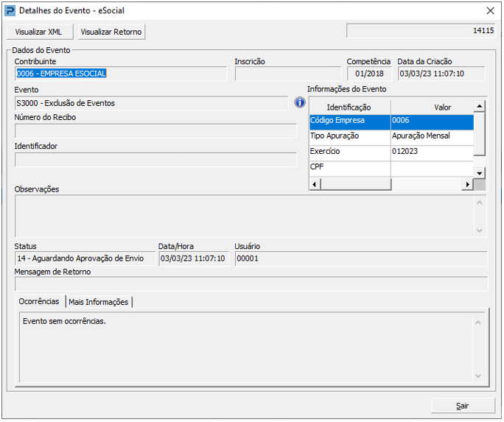The width and height of the screenshot is (504, 422).
Task: Select the Código Empresa row
Action: pyautogui.click(x=391, y=122)
